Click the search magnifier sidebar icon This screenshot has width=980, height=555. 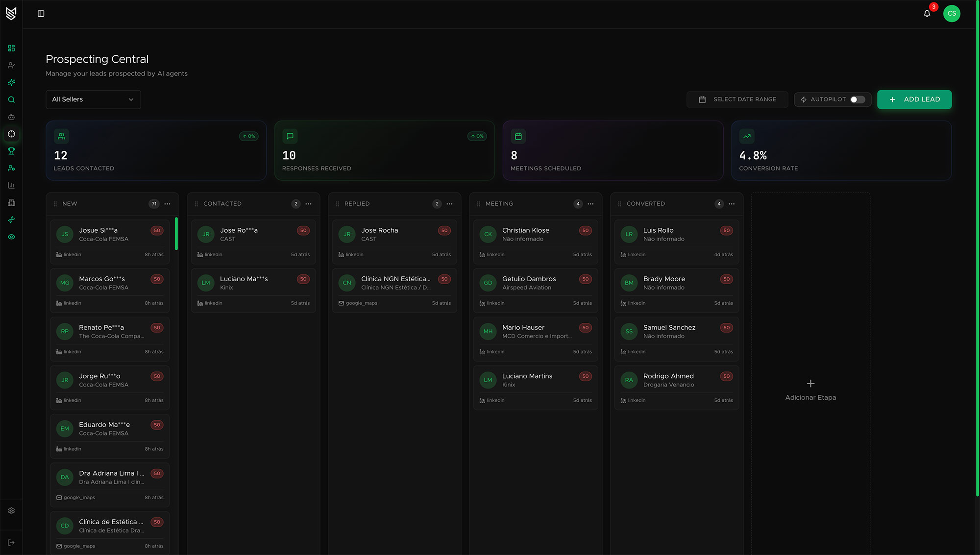point(11,99)
